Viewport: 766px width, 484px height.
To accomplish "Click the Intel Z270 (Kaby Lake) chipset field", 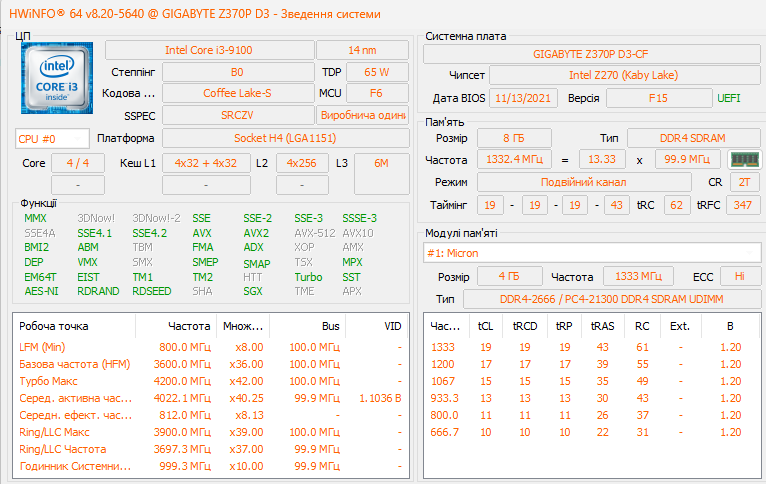I will tap(624, 75).
